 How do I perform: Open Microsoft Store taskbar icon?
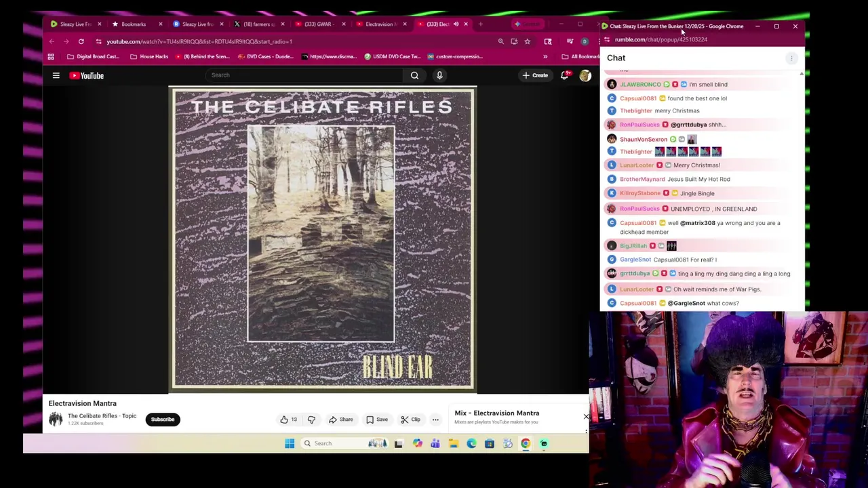point(490,443)
